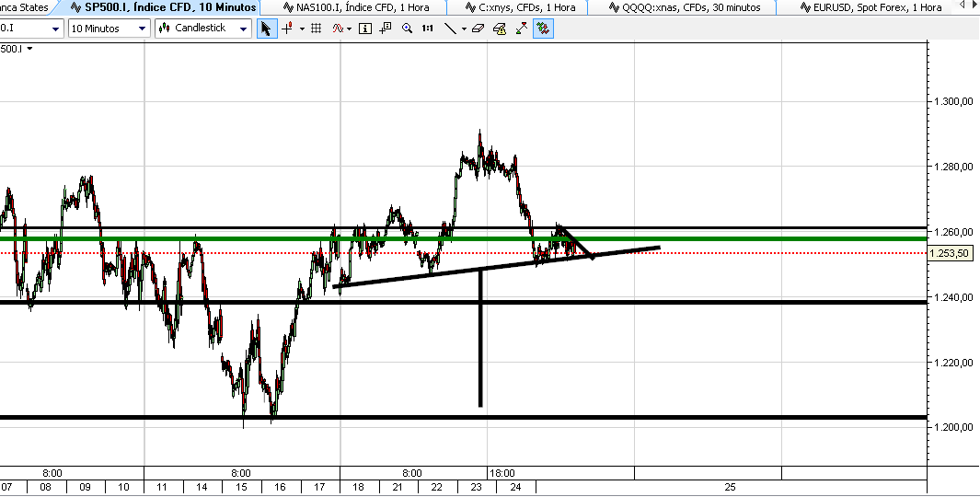Click the price alert warning icon
The image size is (980, 497).
pos(500,29)
